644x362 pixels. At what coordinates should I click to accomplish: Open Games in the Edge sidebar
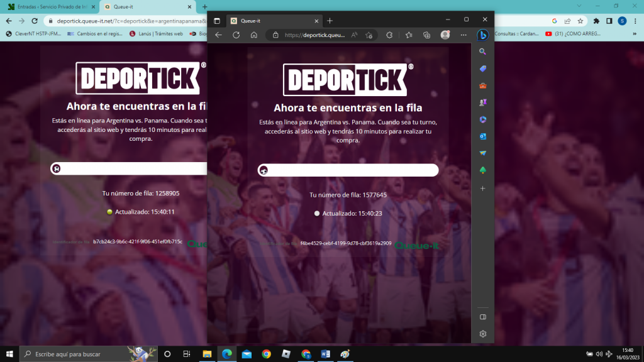pyautogui.click(x=482, y=102)
